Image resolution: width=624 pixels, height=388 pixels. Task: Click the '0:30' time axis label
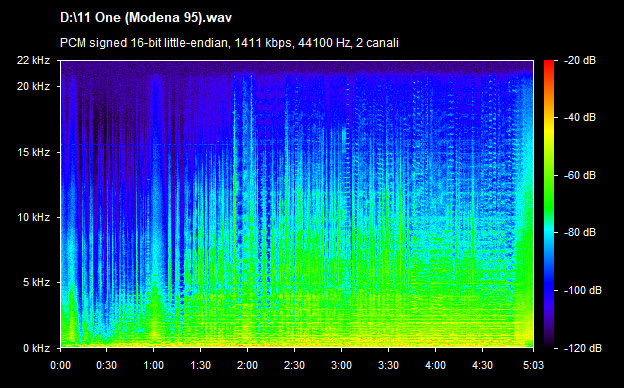click(107, 365)
